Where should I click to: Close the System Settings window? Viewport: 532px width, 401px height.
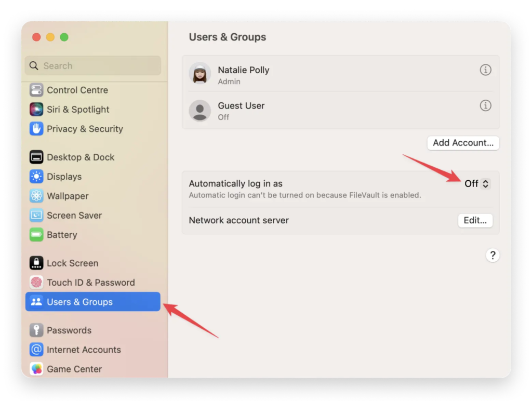[36, 37]
